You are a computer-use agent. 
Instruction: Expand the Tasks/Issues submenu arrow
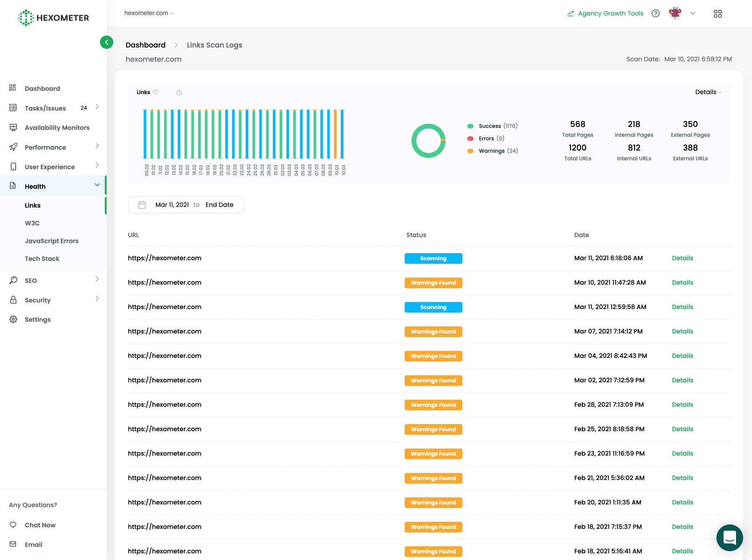97,107
